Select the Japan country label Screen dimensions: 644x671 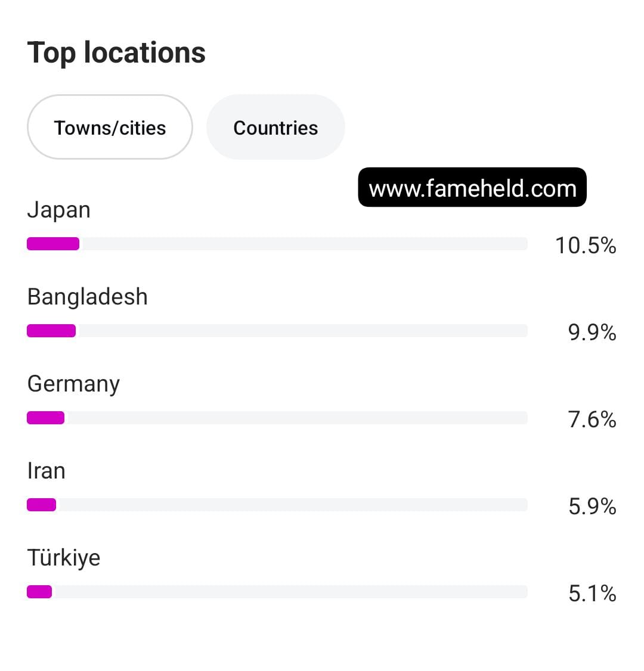click(59, 210)
